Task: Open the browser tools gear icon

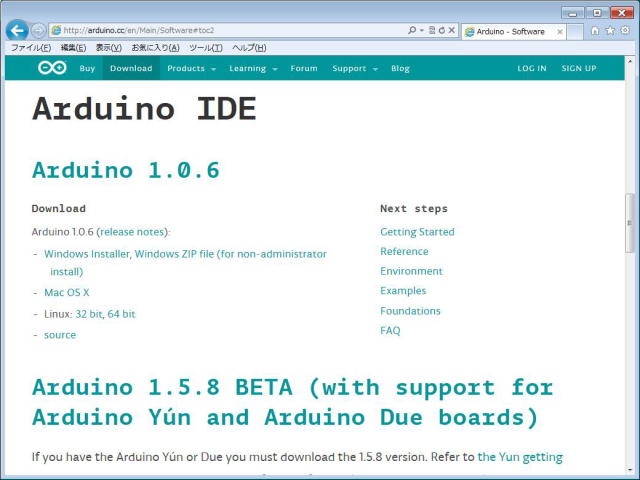Action: (x=625, y=31)
